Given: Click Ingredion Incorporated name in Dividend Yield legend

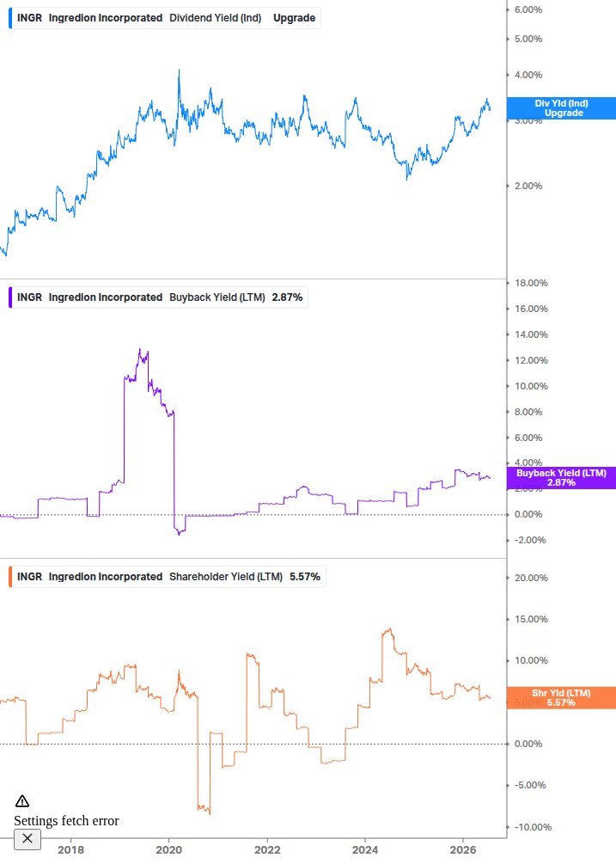Looking at the screenshot, I should 106,18.
